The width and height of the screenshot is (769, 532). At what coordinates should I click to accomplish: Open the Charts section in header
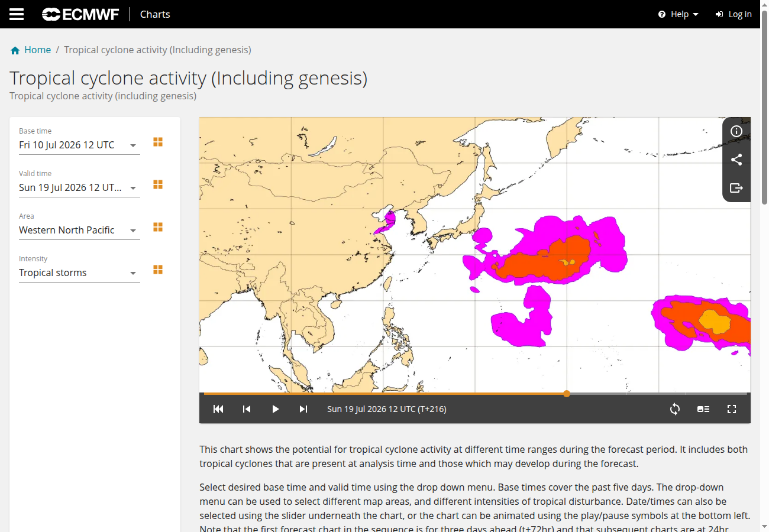[155, 14]
